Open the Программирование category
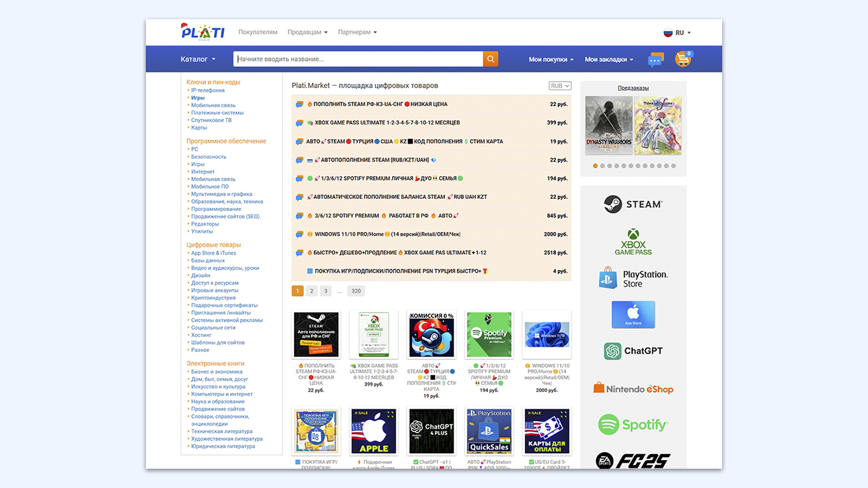The image size is (868, 488). pos(216,209)
